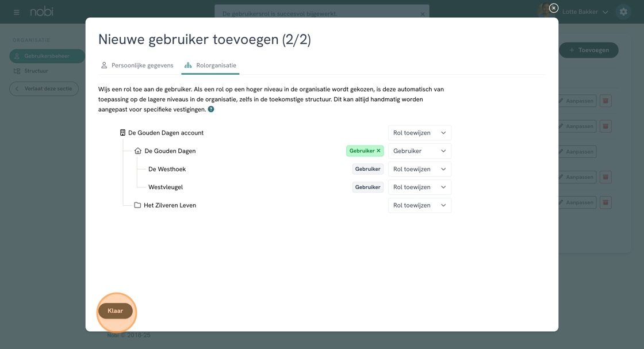Image resolution: width=644 pixels, height=349 pixels.
Task: Open role dropdown for Westvleugel
Action: click(x=419, y=187)
